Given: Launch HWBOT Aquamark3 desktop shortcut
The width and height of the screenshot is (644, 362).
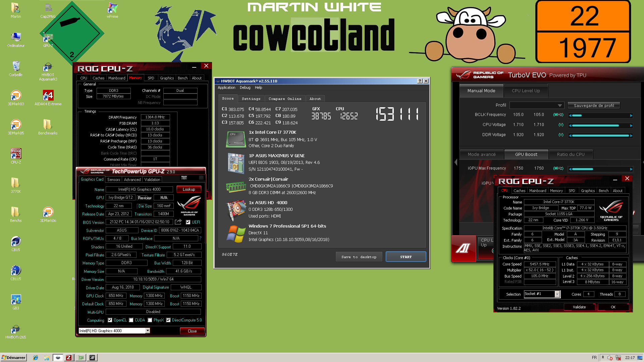Looking at the screenshot, I should tap(48, 71).
